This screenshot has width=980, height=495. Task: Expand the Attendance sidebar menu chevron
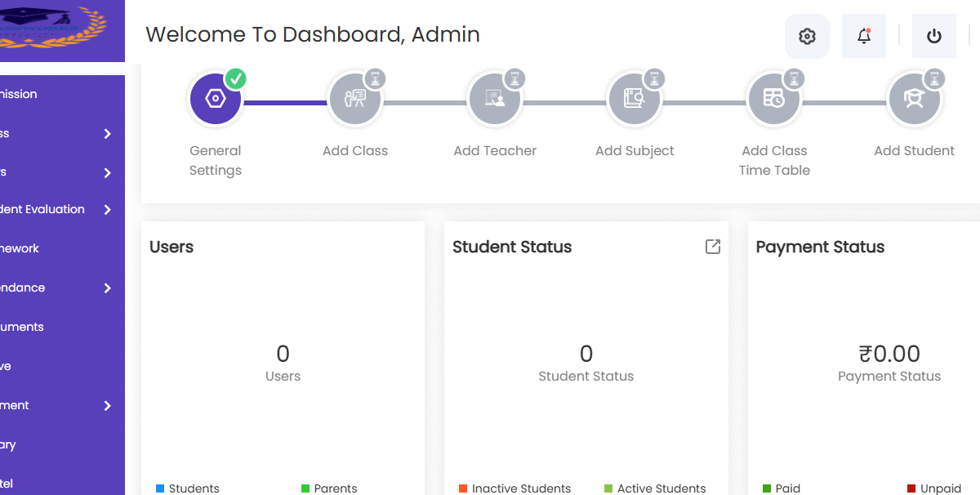(107, 288)
